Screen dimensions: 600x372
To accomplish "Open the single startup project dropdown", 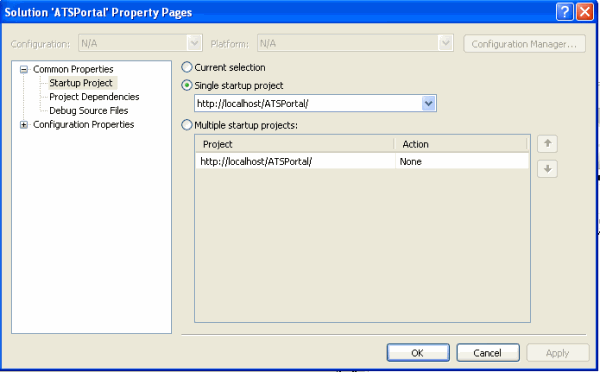I will (x=429, y=103).
